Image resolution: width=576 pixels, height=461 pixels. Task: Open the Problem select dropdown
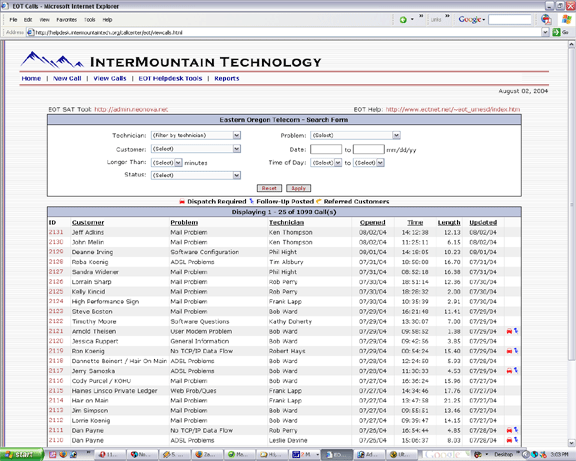[396, 136]
